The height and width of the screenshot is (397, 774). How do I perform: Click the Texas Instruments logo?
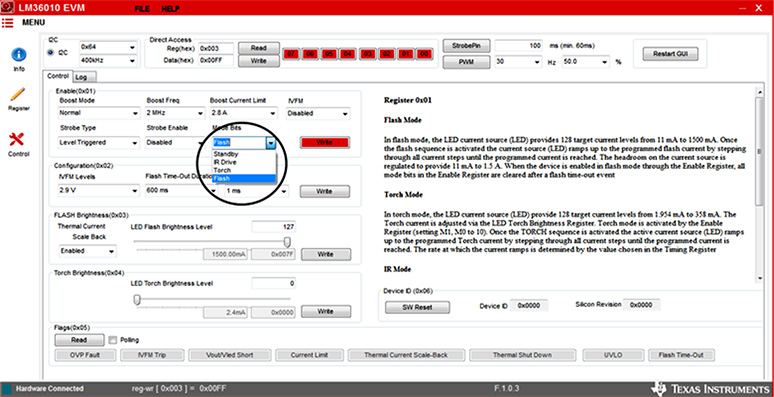pos(711,388)
